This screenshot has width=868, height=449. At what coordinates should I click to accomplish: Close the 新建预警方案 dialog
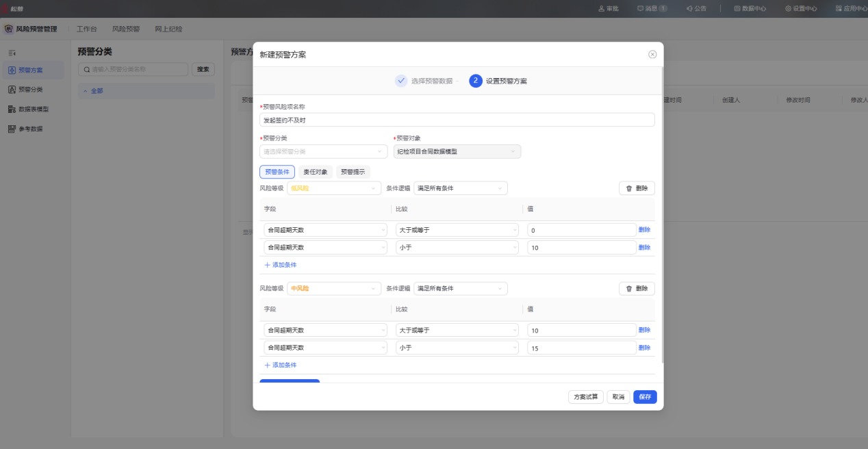(x=652, y=54)
